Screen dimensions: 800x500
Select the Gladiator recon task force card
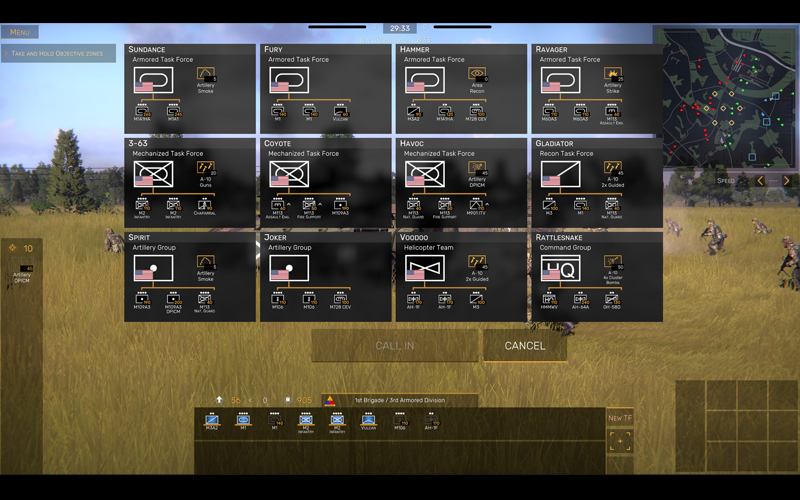pos(596,181)
